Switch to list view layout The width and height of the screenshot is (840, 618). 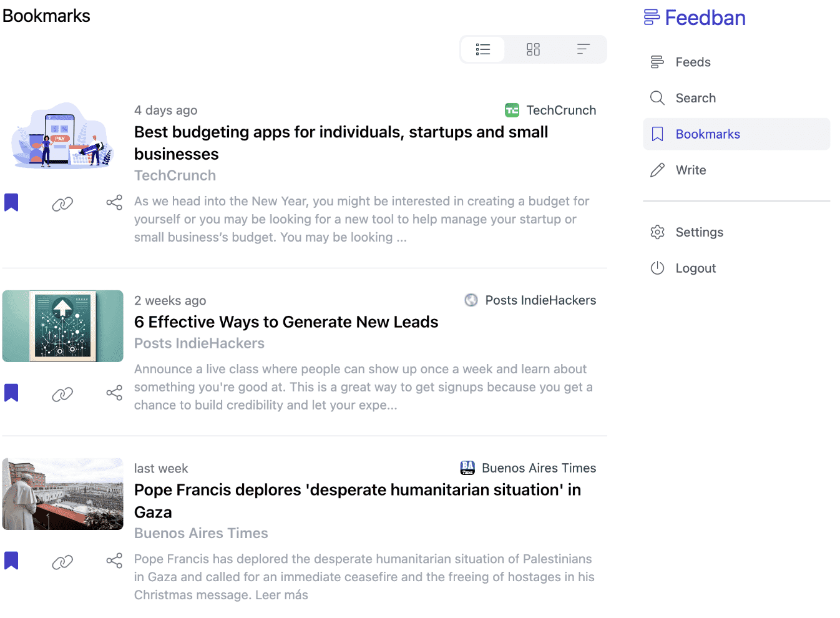coord(482,49)
